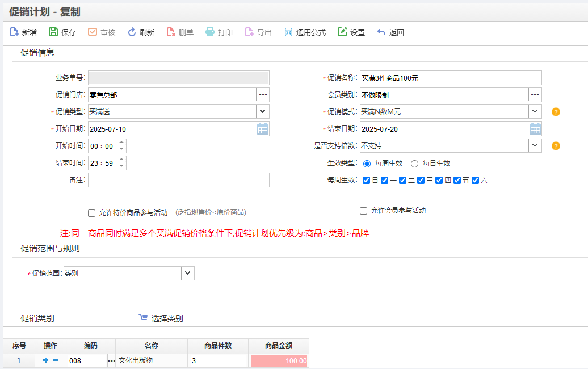This screenshot has width=588, height=369.
Task: Click the 商品件数 cell showing 3
Action: pyautogui.click(x=218, y=360)
